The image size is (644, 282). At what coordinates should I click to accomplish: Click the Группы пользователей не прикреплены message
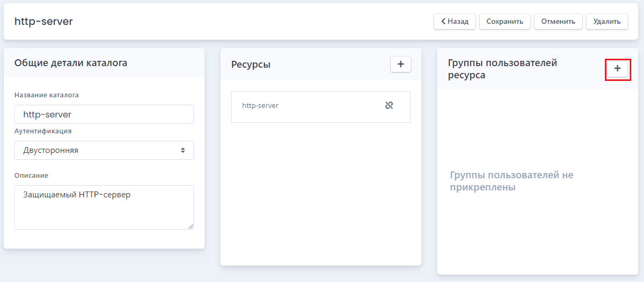coord(511,181)
